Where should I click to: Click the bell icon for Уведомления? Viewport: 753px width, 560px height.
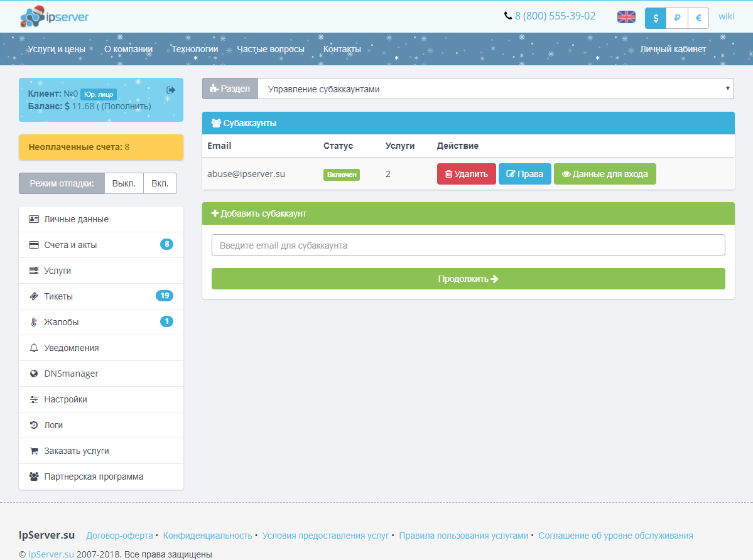point(34,348)
